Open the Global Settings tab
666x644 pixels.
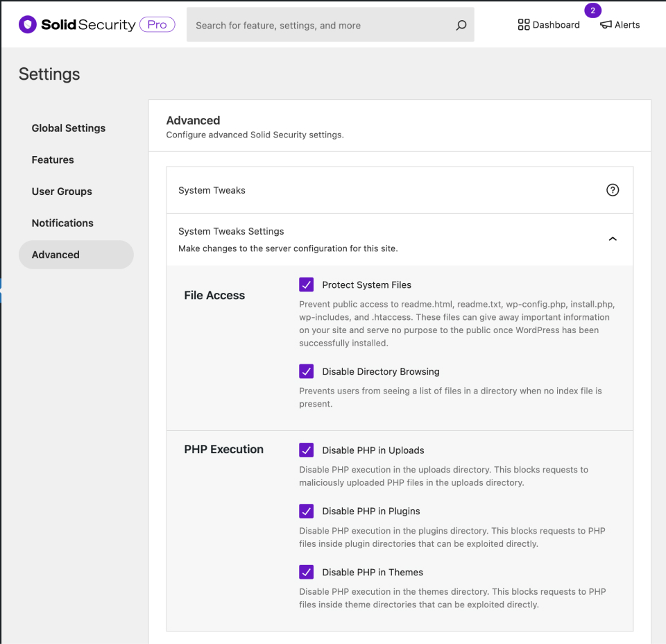tap(69, 128)
